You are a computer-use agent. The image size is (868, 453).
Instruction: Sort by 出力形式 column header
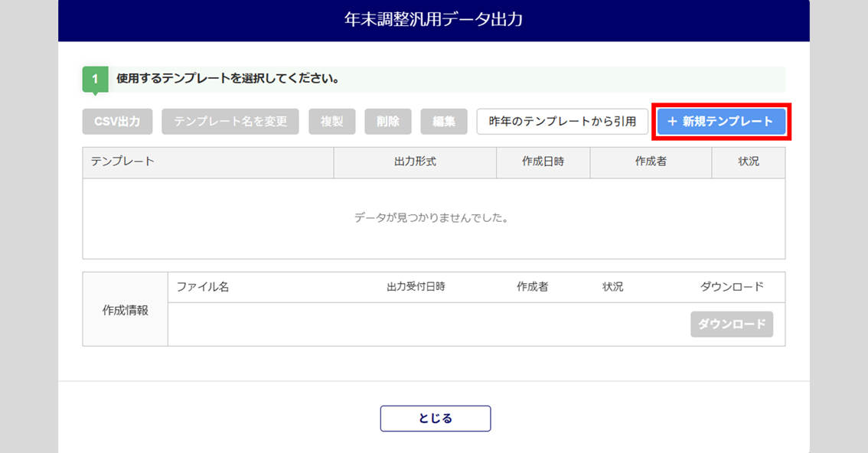[415, 162]
